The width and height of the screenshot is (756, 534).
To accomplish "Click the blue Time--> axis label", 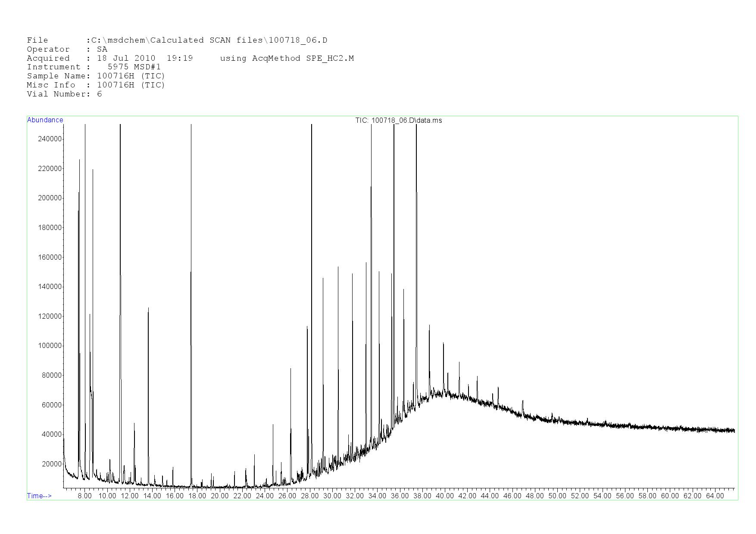I will point(39,496).
